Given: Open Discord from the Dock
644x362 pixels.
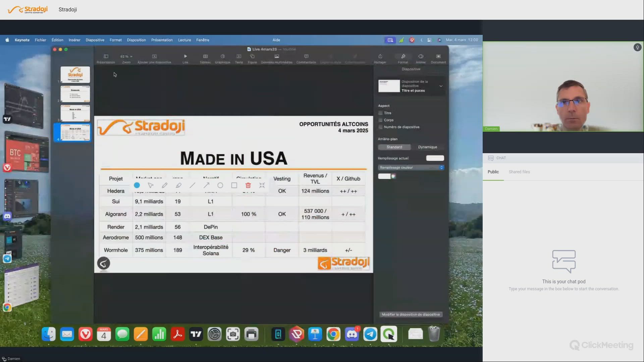Looking at the screenshot, I should (x=352, y=334).
